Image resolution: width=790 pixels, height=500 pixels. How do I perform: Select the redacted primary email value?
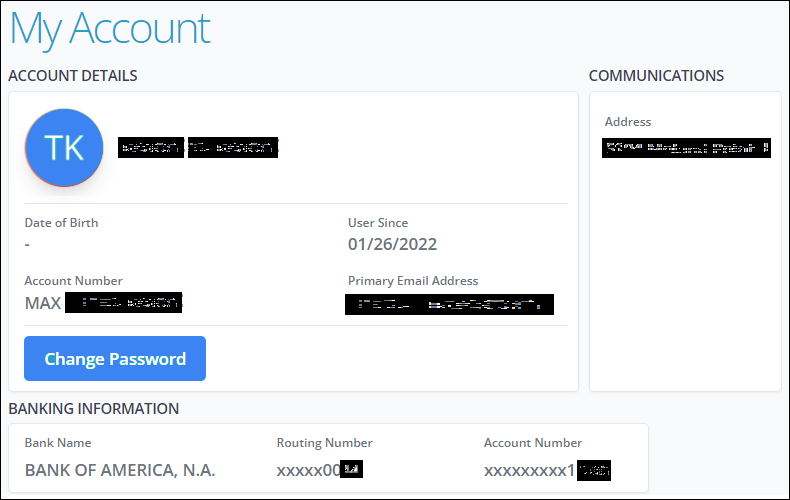pyautogui.click(x=449, y=304)
